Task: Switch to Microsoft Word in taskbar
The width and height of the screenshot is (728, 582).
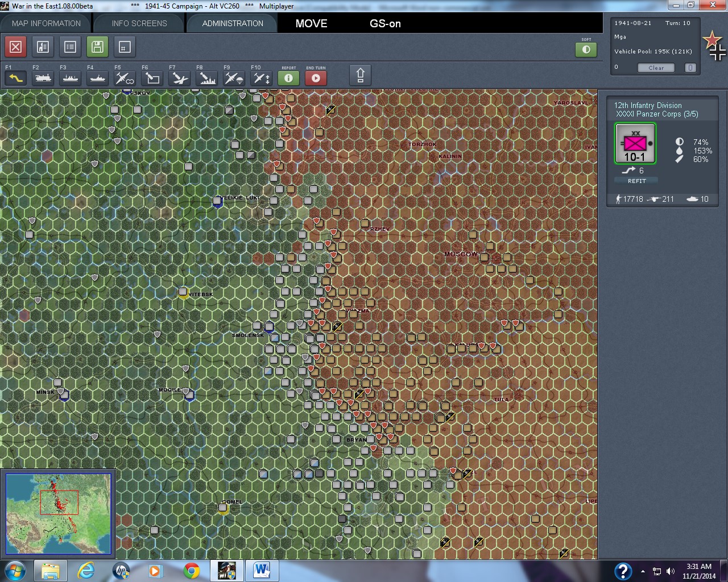Action: tap(262, 571)
